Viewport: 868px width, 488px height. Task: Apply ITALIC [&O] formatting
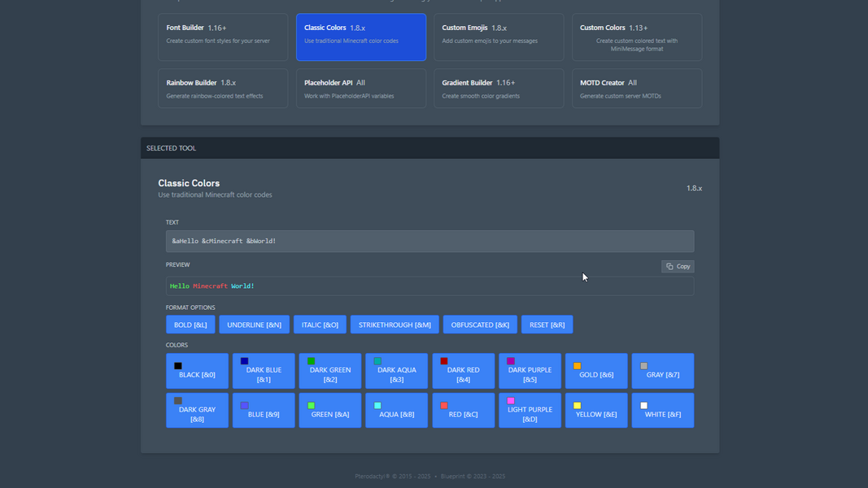pos(320,325)
